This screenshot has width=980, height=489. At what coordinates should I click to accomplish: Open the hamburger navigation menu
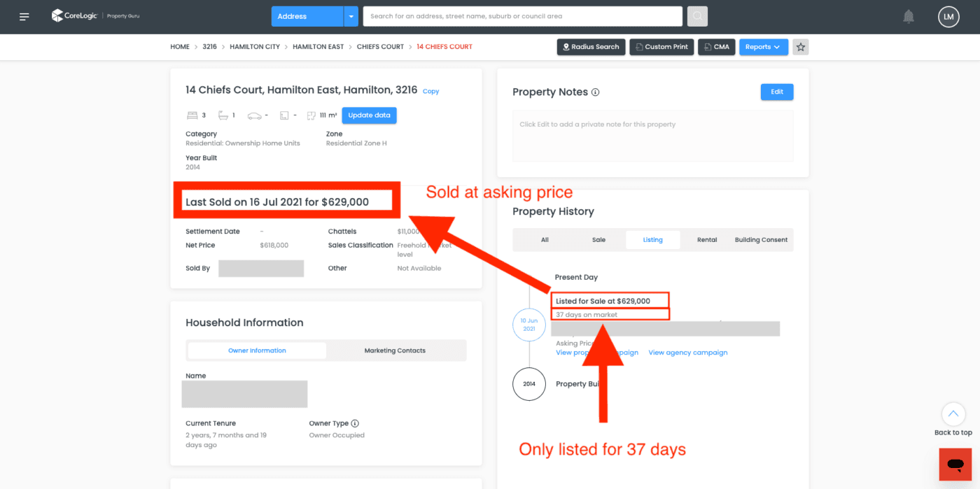(x=24, y=17)
